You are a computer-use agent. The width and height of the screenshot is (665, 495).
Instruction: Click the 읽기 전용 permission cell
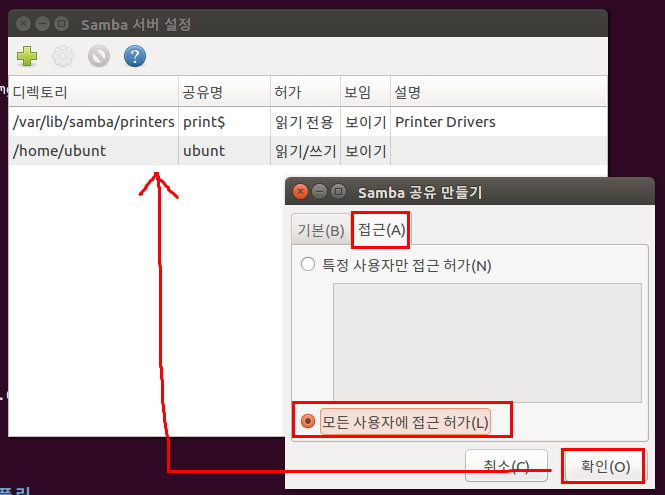[x=304, y=122]
